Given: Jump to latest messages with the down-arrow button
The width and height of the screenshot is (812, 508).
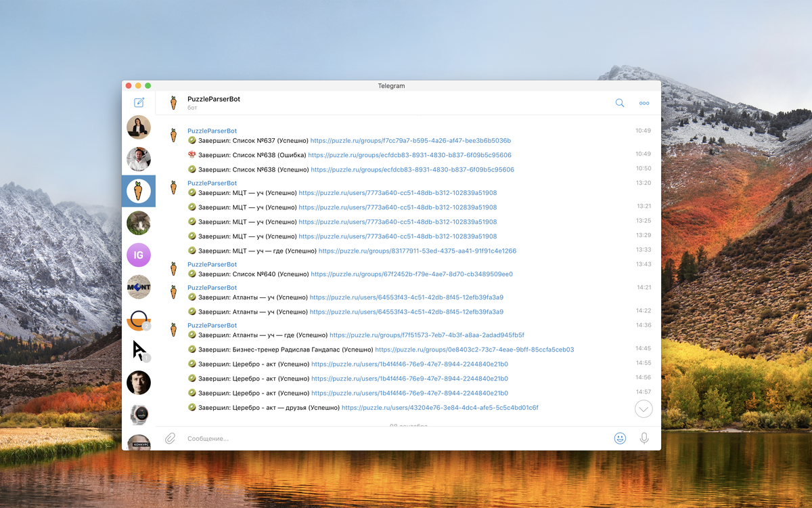Looking at the screenshot, I should [x=644, y=408].
